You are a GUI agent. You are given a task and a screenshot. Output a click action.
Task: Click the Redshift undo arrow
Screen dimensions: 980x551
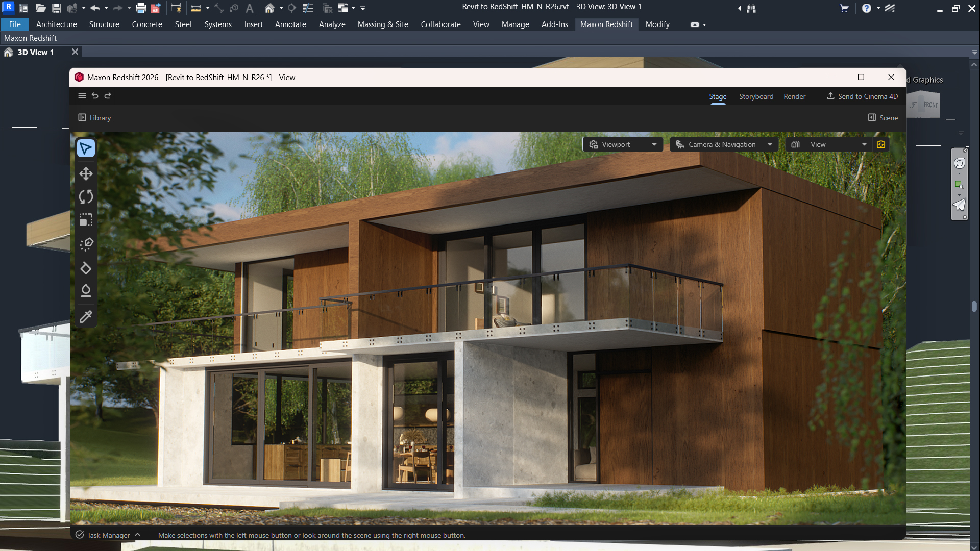[95, 96]
